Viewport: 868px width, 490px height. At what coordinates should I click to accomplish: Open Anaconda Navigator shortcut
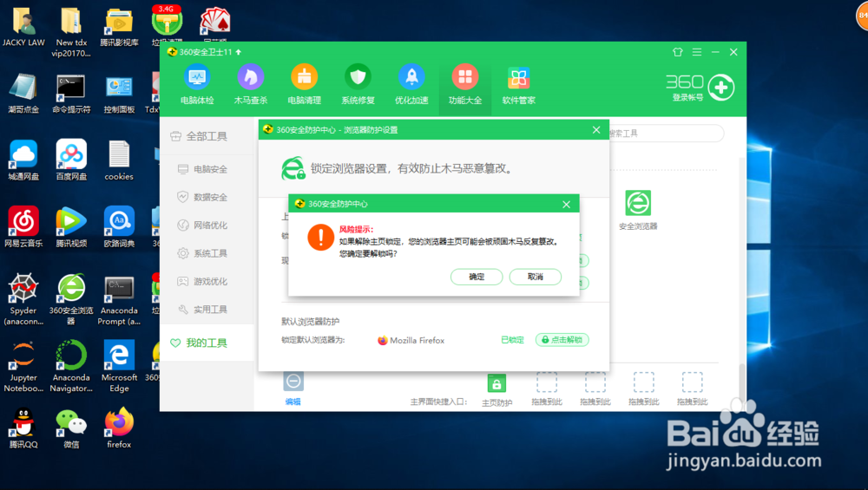71,366
